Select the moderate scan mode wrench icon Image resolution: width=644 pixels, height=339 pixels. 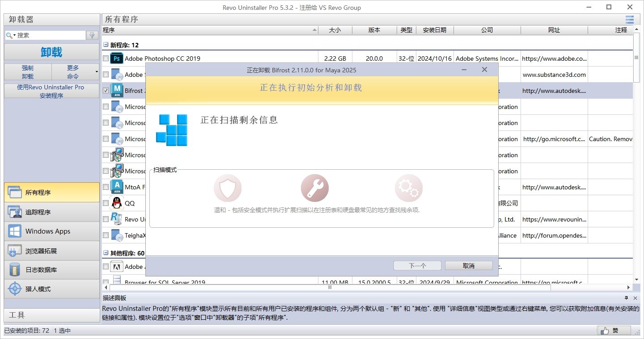click(315, 188)
